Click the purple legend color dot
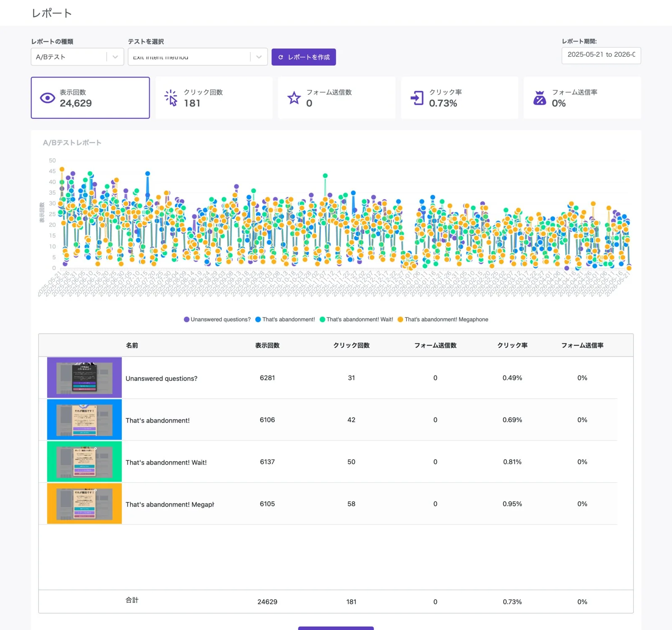 tap(186, 320)
